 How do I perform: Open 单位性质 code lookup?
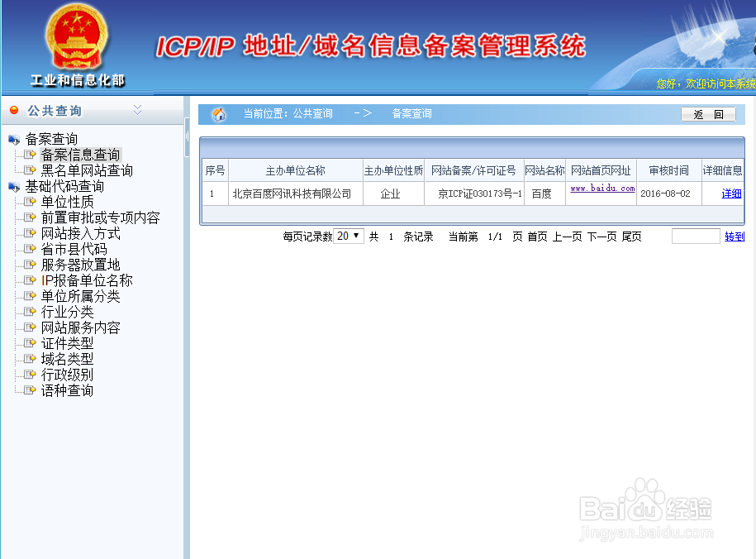pos(68,202)
